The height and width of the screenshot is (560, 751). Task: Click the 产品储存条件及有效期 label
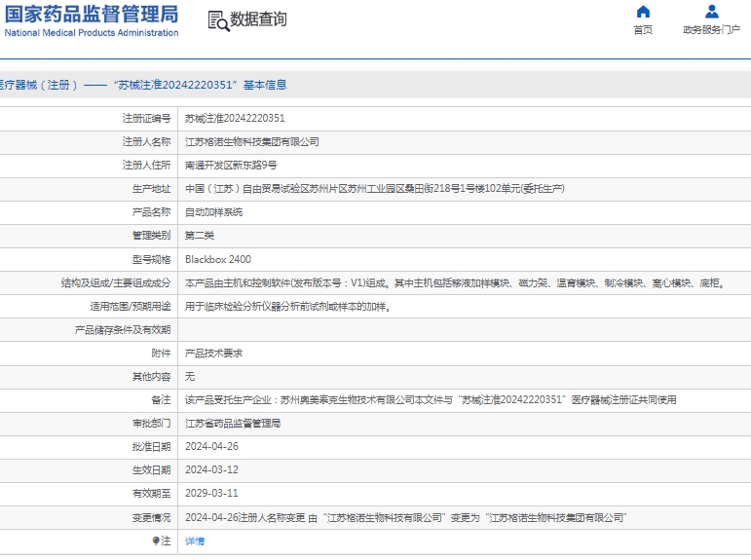tap(123, 330)
